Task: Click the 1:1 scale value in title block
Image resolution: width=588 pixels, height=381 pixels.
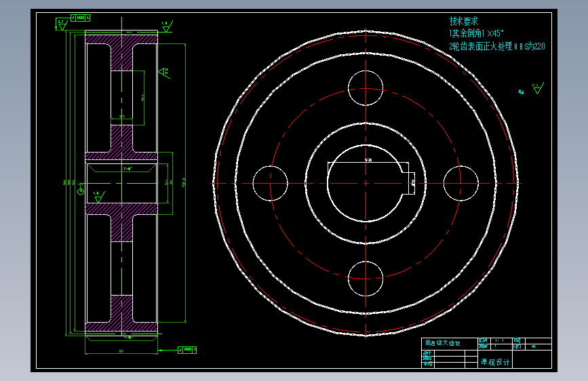Action: click(499, 340)
